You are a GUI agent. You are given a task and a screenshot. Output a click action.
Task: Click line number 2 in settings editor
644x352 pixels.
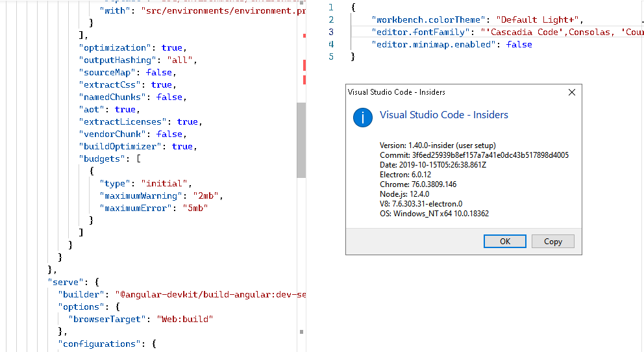[x=331, y=19]
